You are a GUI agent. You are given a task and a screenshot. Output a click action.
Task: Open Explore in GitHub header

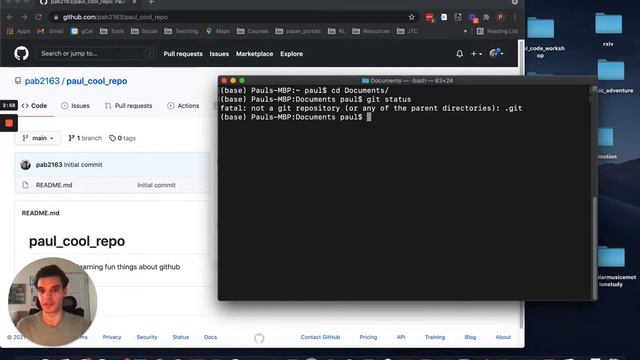pyautogui.click(x=291, y=54)
